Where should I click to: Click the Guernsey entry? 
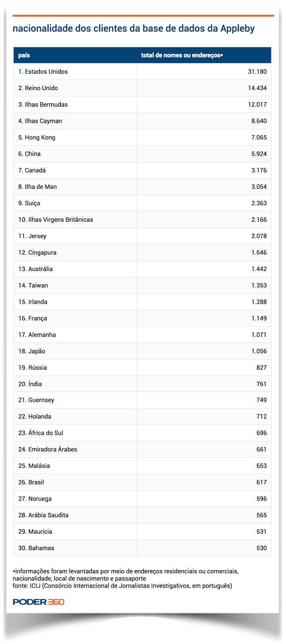coord(36,400)
